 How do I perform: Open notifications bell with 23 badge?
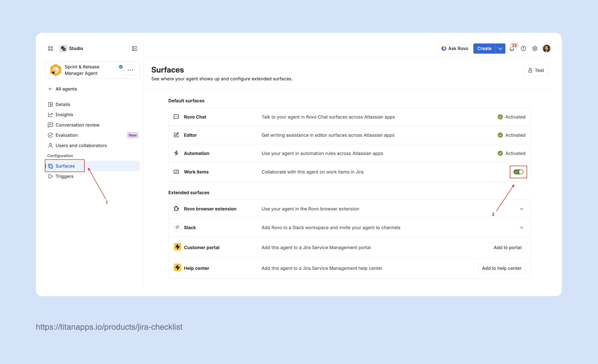(513, 48)
